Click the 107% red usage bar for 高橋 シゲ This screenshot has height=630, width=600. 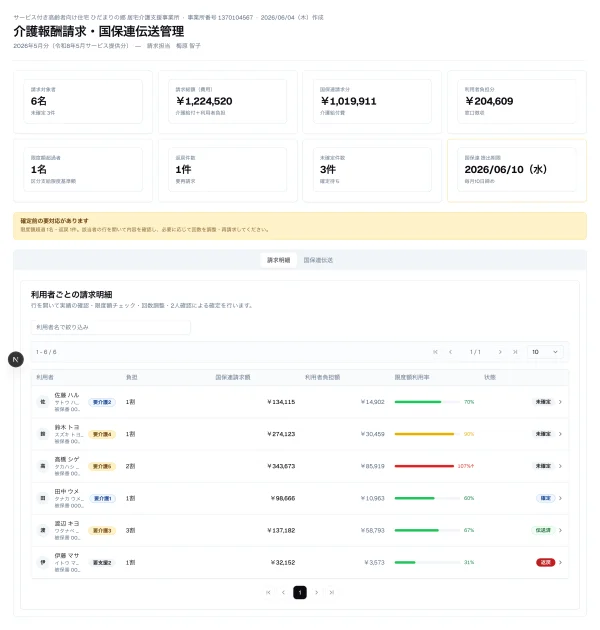(x=424, y=466)
